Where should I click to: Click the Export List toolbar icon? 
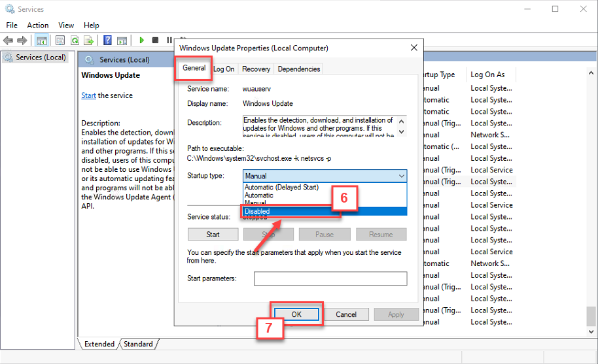89,41
